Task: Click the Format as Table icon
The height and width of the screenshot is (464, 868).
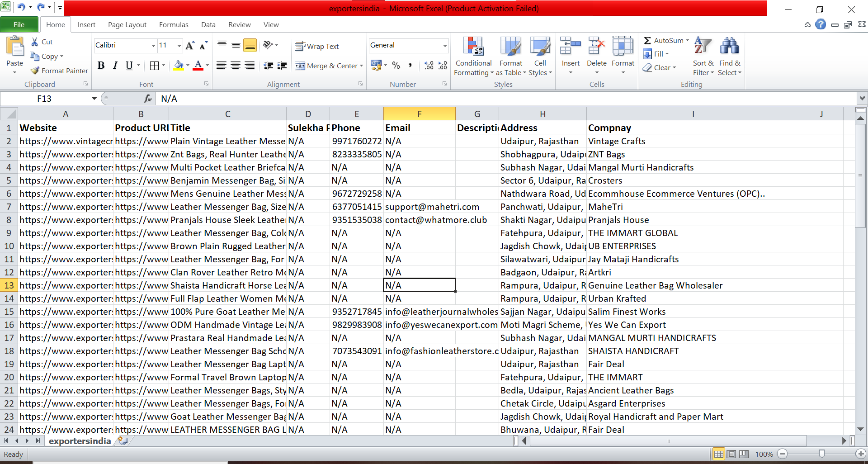Action: (x=510, y=56)
